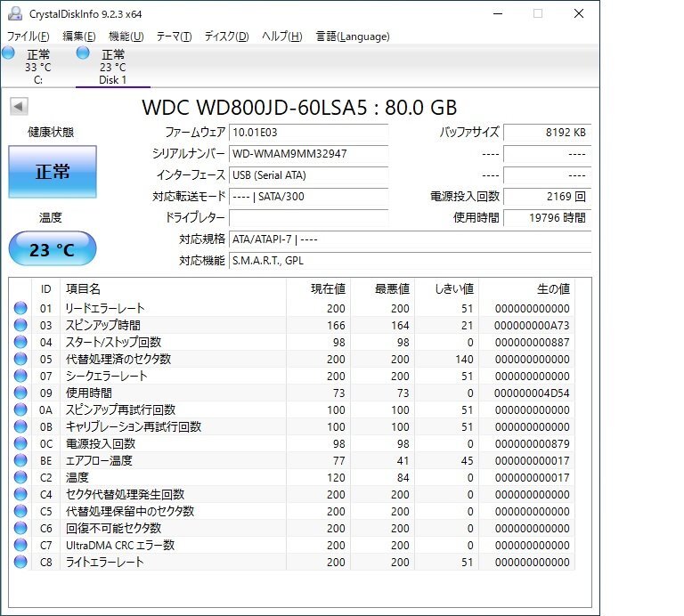The height and width of the screenshot is (616, 684).
Task: Click status orb for 05 代替処理済のセクタ数
Action: 20,359
